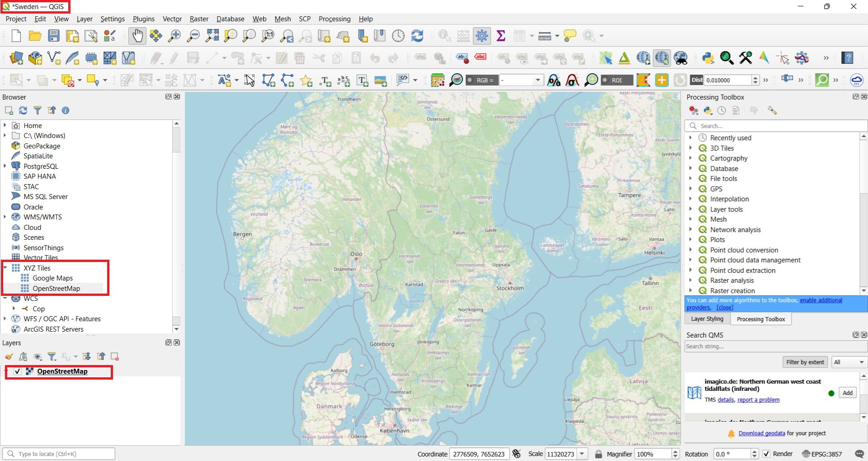Select the Pan Map hand tool

coord(137,36)
